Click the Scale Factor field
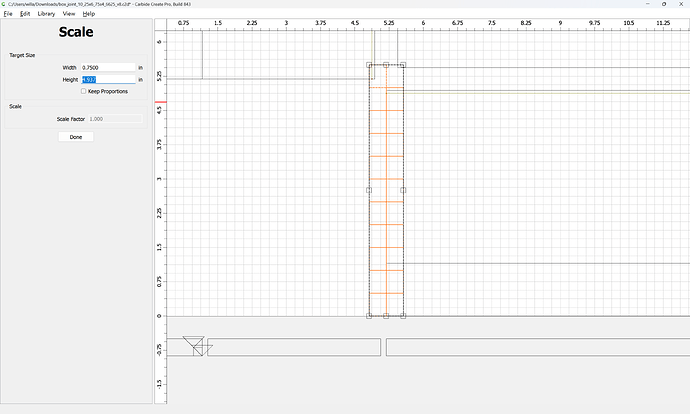This screenshot has height=414, width=690. [x=115, y=119]
